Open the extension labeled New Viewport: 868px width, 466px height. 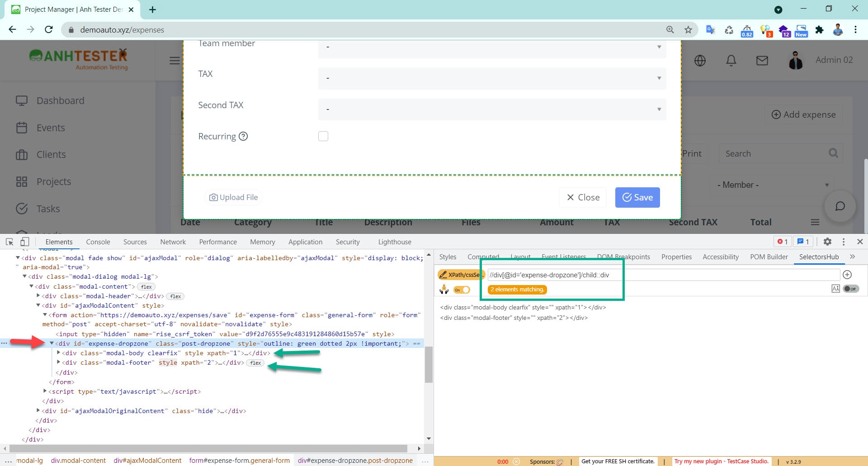click(x=801, y=31)
